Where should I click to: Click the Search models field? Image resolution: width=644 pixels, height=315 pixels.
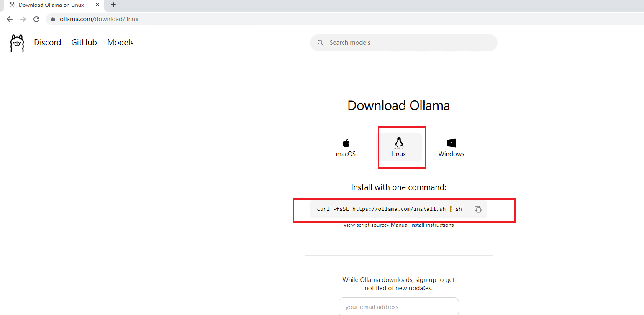[x=404, y=43]
